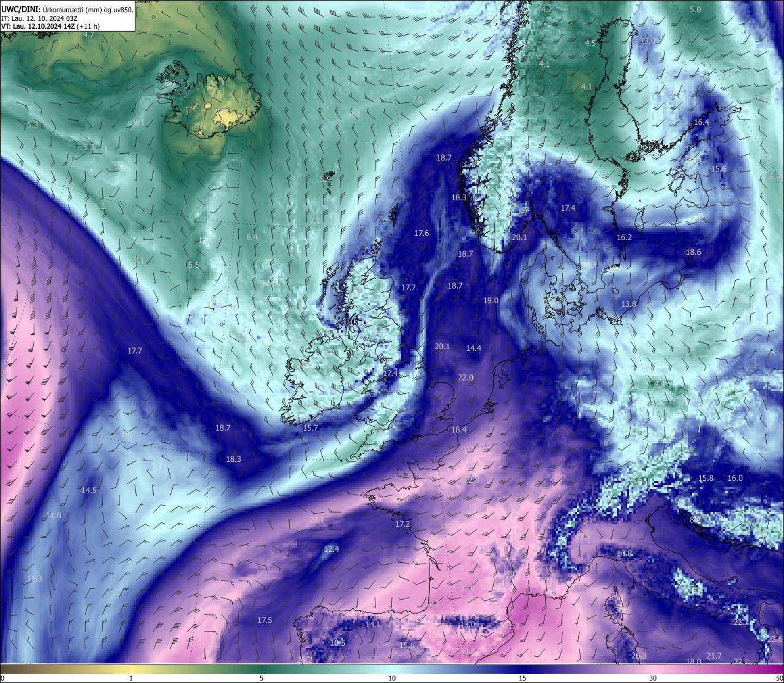
Task: Click the '14.5' value in the western Atlantic
Action: [x=89, y=491]
